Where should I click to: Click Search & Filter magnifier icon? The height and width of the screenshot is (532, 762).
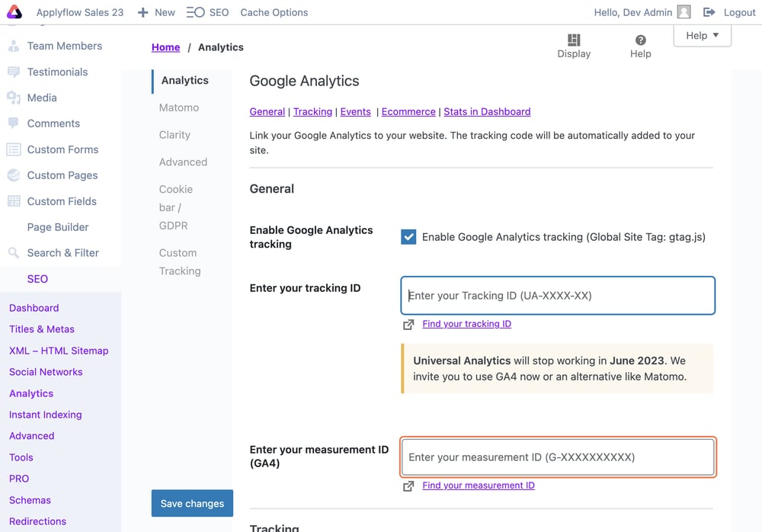14,252
